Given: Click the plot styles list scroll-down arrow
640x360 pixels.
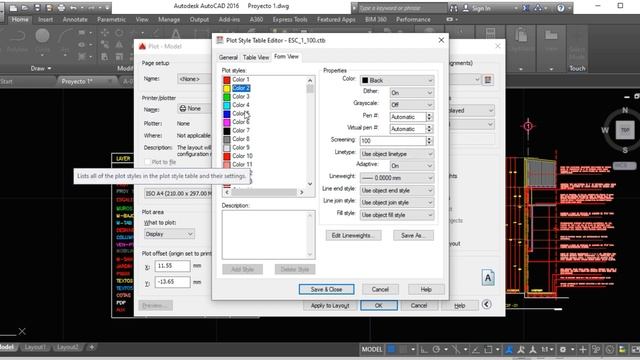Looking at the screenshot, I should (x=310, y=184).
